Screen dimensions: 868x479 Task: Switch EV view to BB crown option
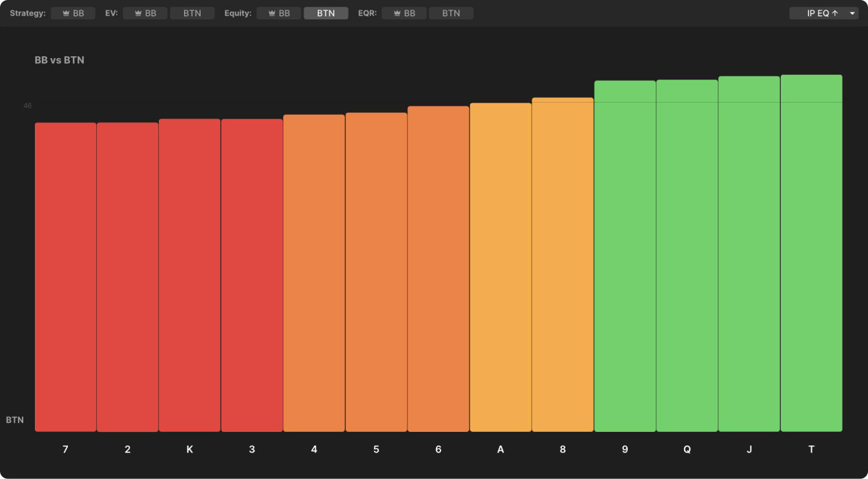coord(145,13)
